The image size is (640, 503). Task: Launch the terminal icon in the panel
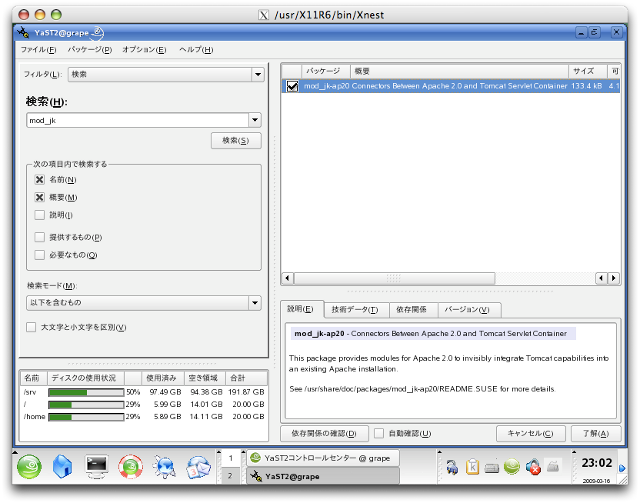97,466
